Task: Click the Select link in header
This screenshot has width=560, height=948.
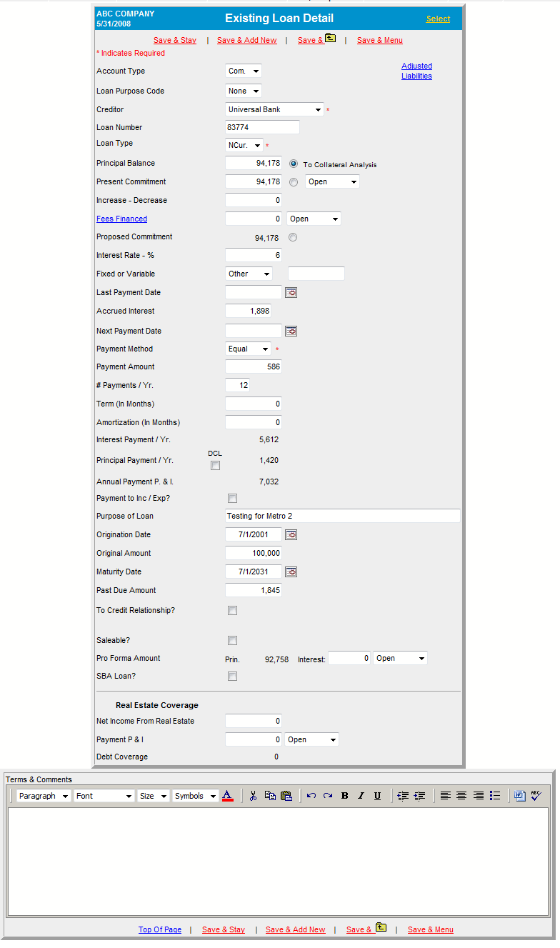Action: pos(439,19)
